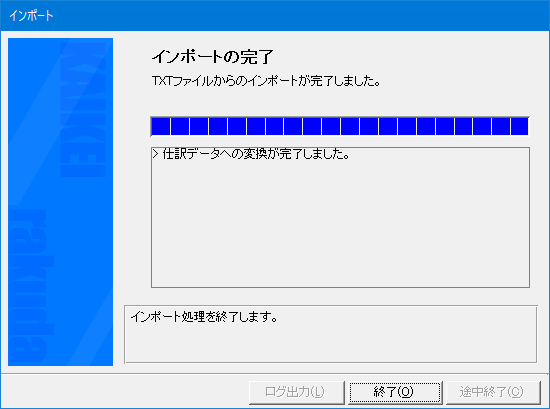Click the middle segment of the progress bar

[331, 126]
